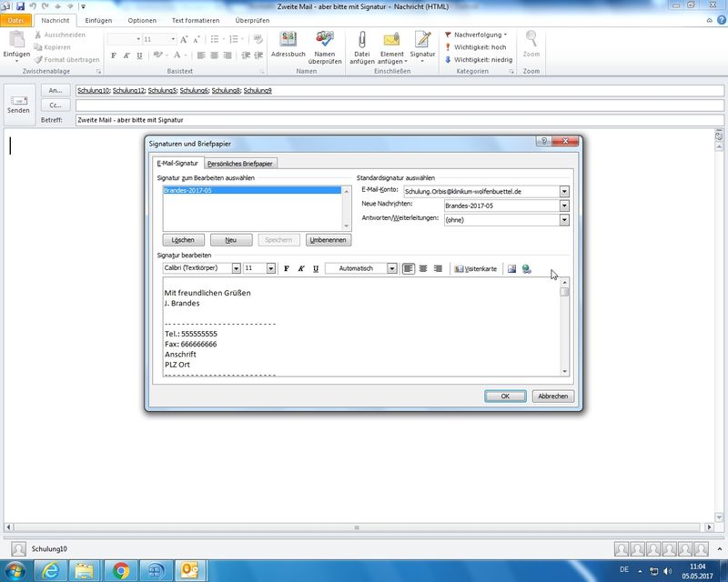Select the E-Mail-Signatur tab

click(x=177, y=163)
